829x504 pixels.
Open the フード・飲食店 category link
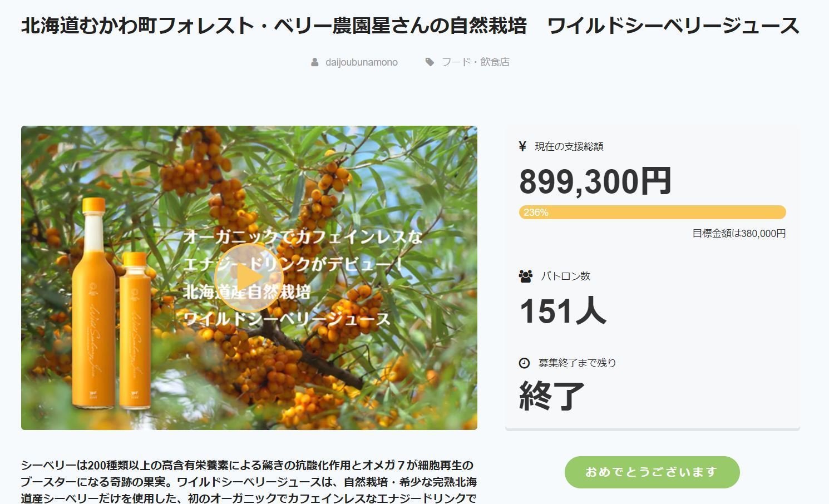point(475,62)
